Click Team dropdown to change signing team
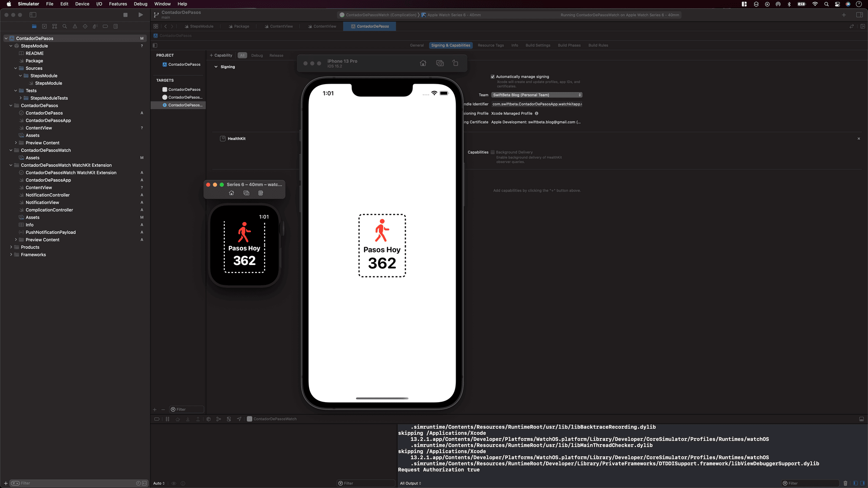This screenshot has height=488, width=868. 536,95
